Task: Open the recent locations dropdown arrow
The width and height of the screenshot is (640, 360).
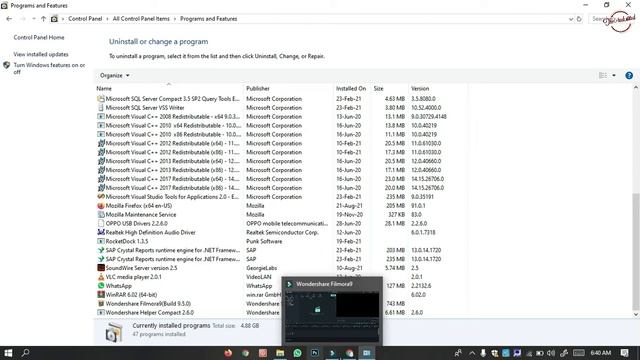Action: coord(33,19)
